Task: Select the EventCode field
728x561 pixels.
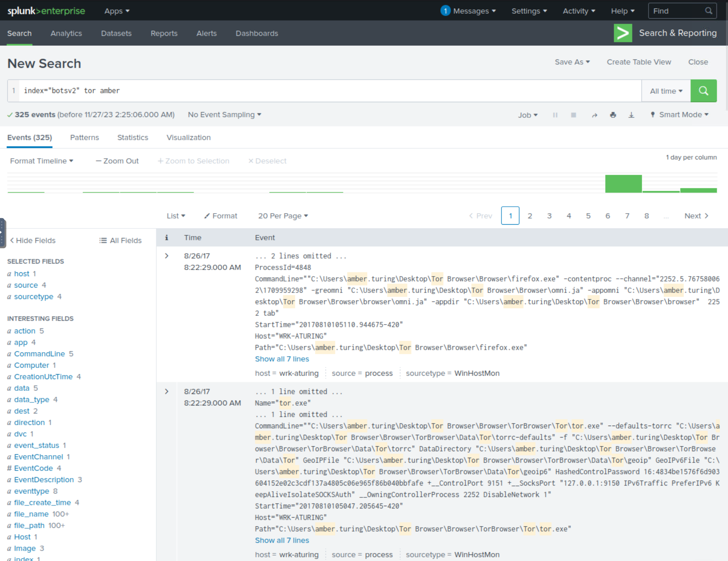Action: pyautogui.click(x=33, y=468)
